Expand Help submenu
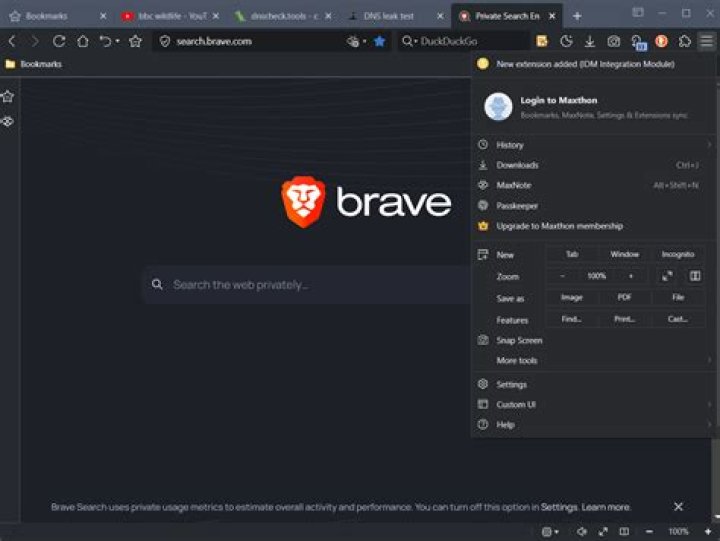The image size is (720, 541). [594, 425]
